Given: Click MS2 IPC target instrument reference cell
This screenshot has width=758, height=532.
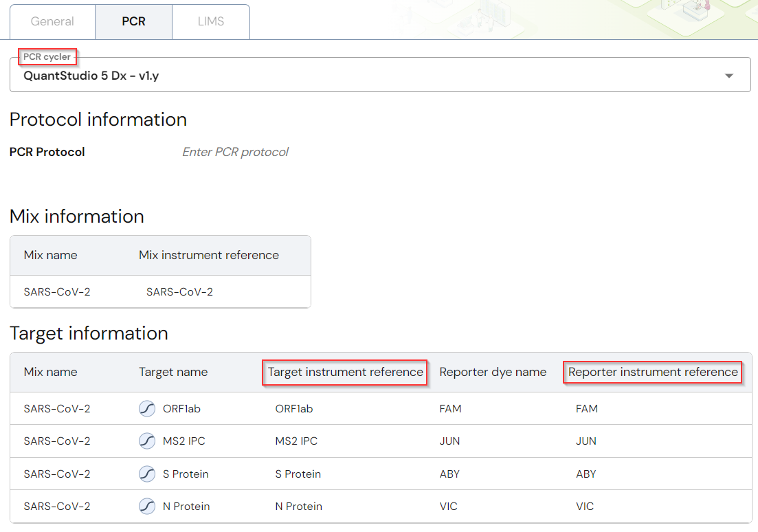Looking at the screenshot, I should [x=296, y=441].
